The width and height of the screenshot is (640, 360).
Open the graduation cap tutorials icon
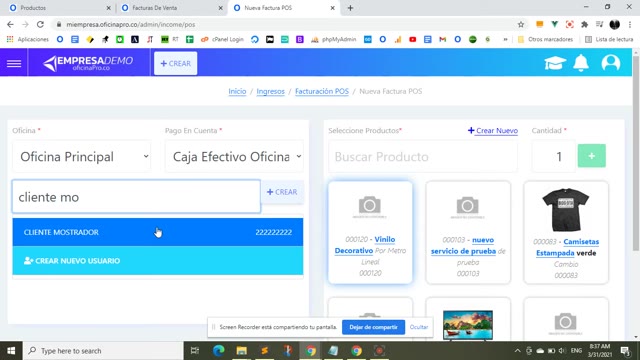[555, 63]
